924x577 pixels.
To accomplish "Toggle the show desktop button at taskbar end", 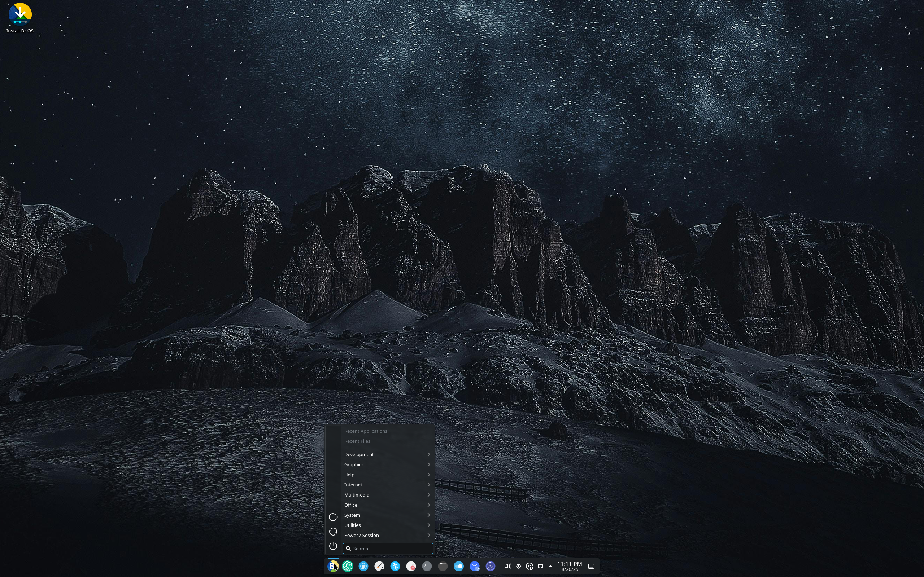I will pos(590,566).
